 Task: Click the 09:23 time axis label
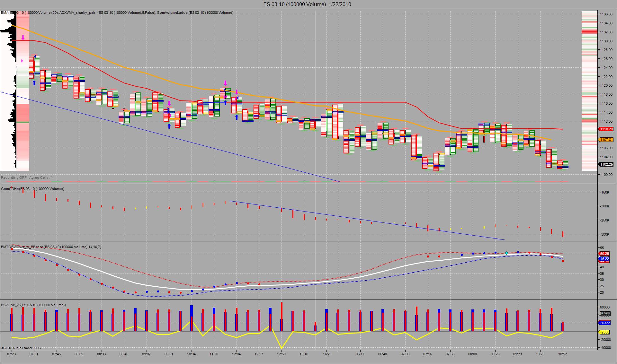click(x=518, y=354)
